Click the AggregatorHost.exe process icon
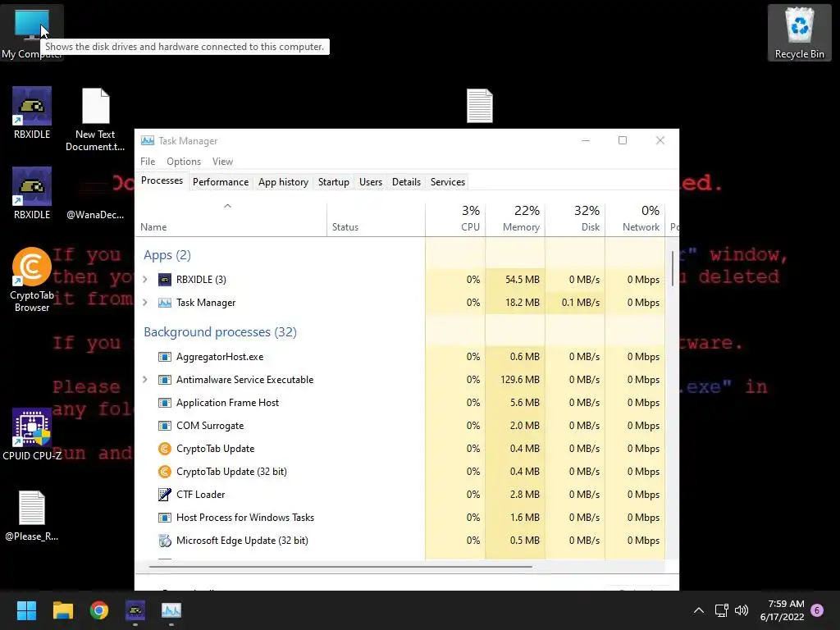Screen dimensions: 840x630 tap(164, 357)
